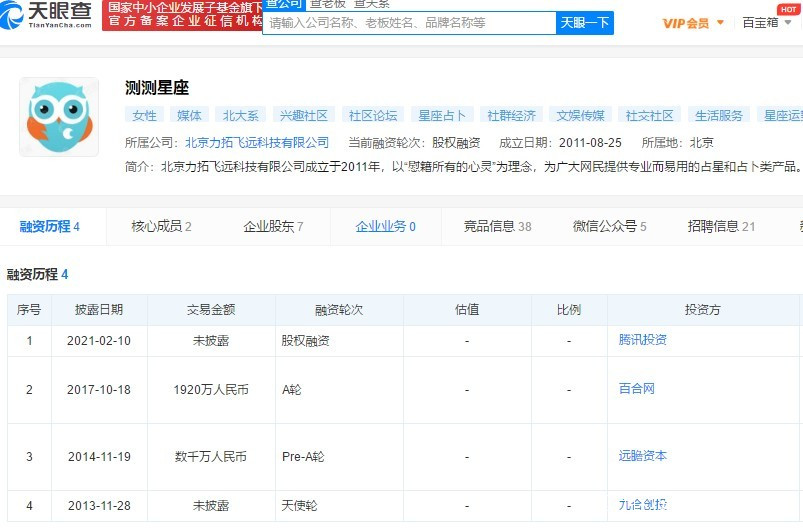
Task: Click the 估值 column header
Action: click(467, 309)
